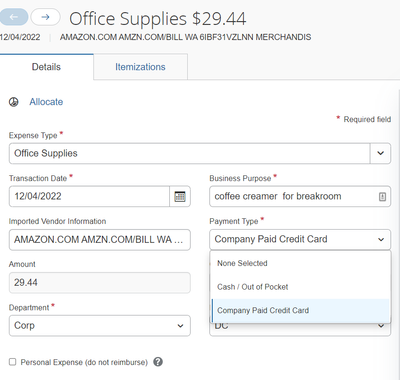The height and width of the screenshot is (380, 400).
Task: Click the Allocate pie chart icon
Action: click(x=14, y=102)
